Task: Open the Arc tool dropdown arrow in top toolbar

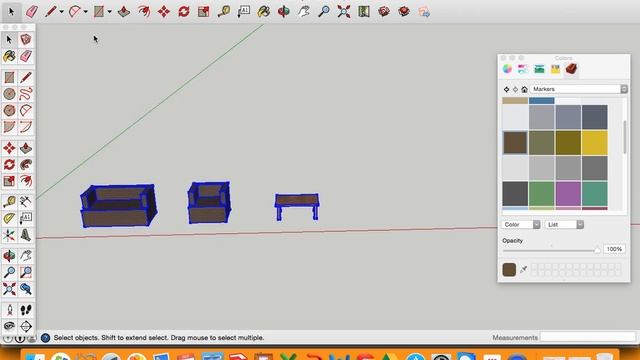Action: 85,12
